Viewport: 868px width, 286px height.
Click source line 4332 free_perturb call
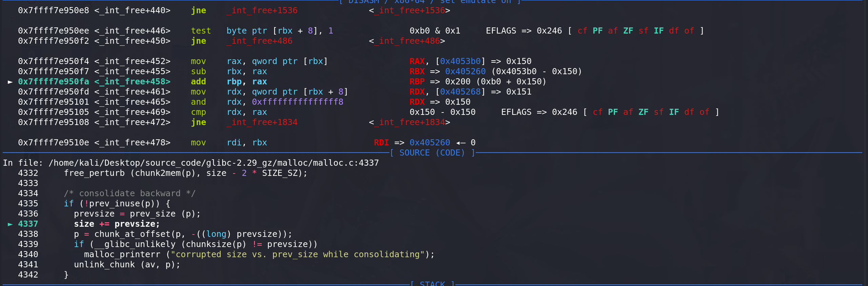pos(186,173)
